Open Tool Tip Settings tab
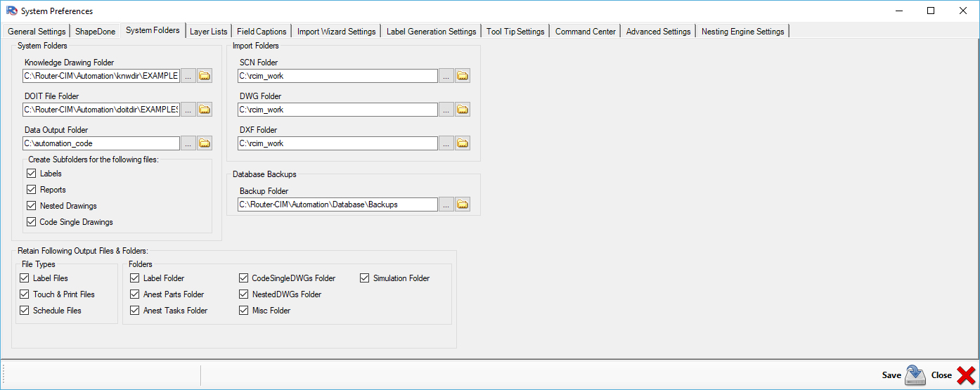Viewport: 980px width, 390px height. (515, 32)
